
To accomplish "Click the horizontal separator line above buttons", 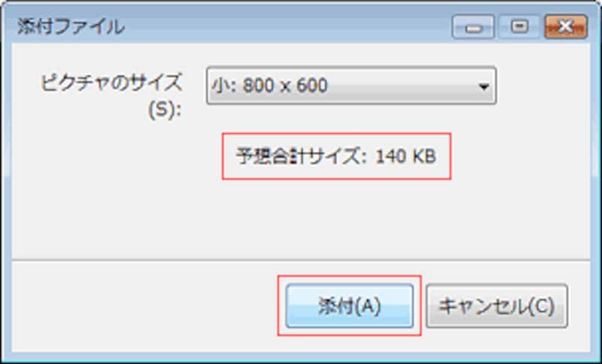I will click(x=301, y=260).
